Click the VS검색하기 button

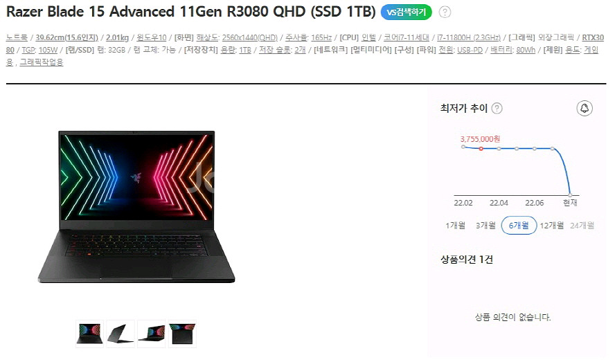406,12
